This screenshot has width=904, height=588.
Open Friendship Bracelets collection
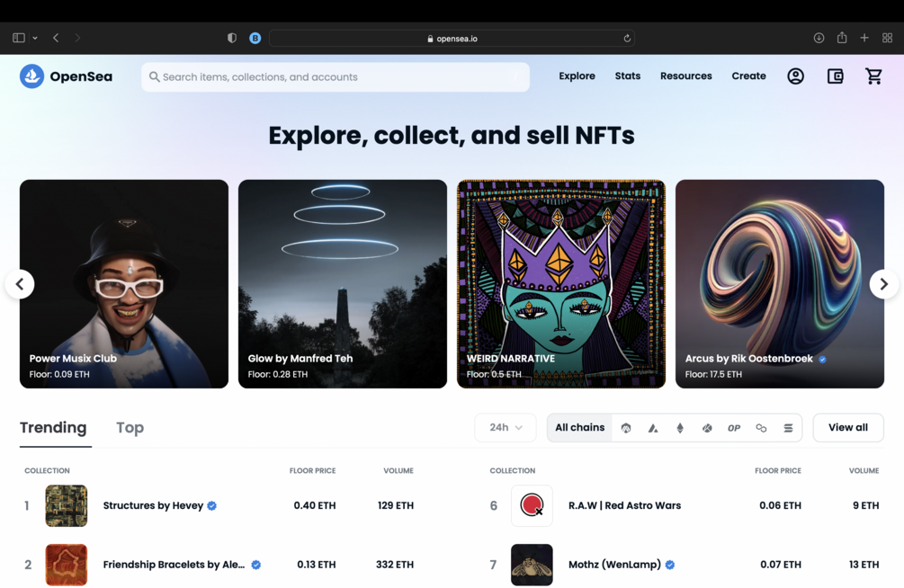pyautogui.click(x=174, y=565)
